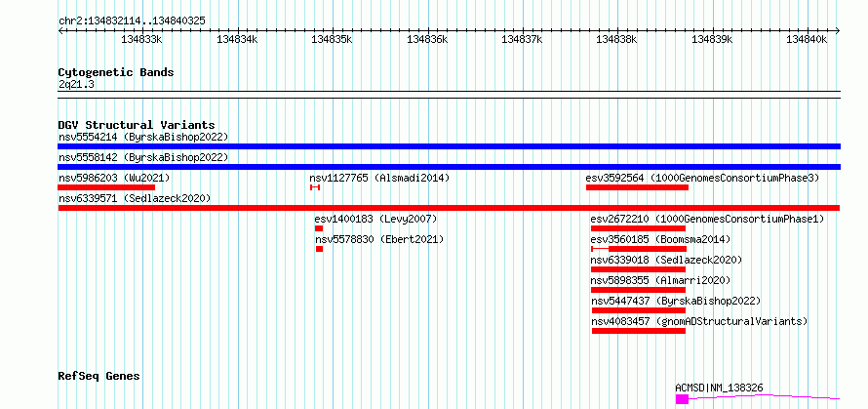Open esv2672210 (1000GenomesConsortiumPhase1) label
The width and height of the screenshot is (868, 409).
(x=707, y=219)
